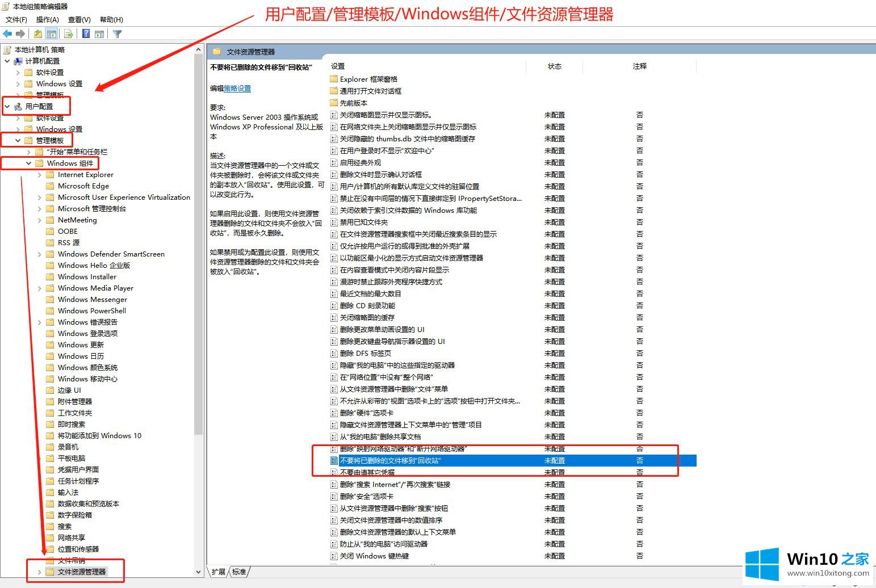Click the policy icon beside 禁用已知文件夹

tap(334, 222)
